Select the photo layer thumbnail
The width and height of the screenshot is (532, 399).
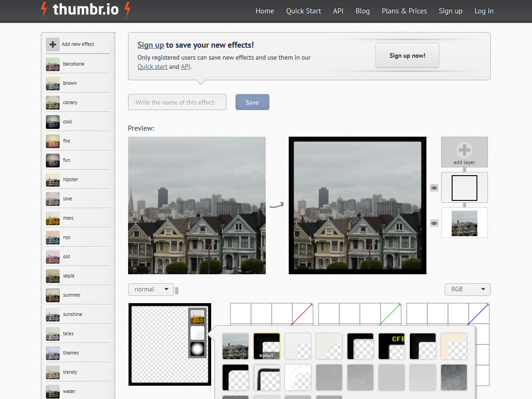point(465,223)
